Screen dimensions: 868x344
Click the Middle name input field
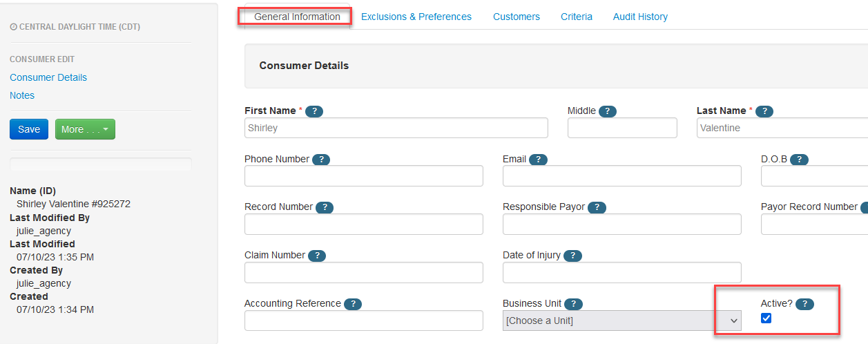[622, 128]
